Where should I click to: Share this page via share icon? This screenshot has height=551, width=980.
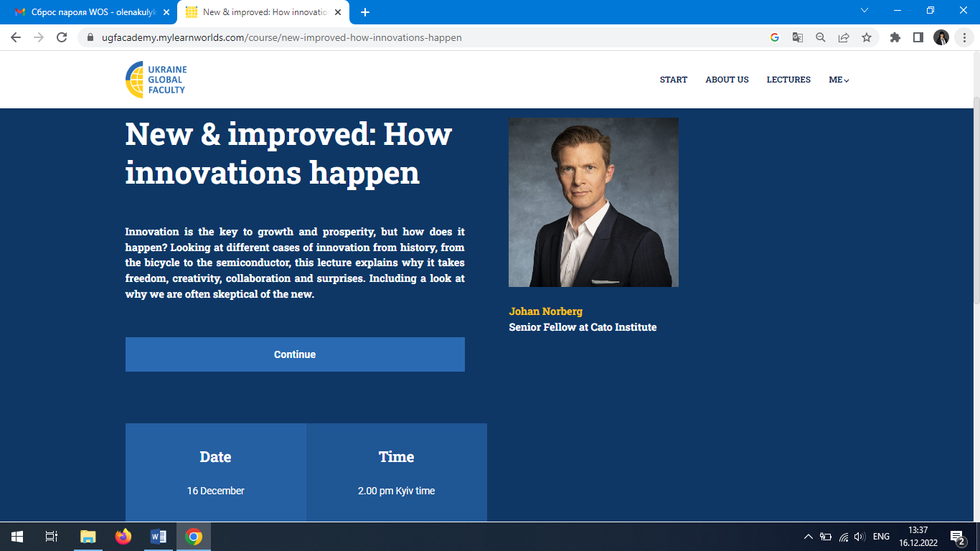point(844,37)
